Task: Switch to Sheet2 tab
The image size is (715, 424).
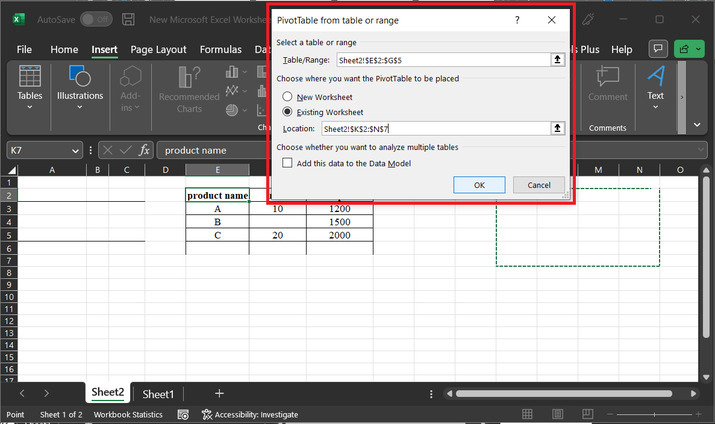Action: pos(108,392)
